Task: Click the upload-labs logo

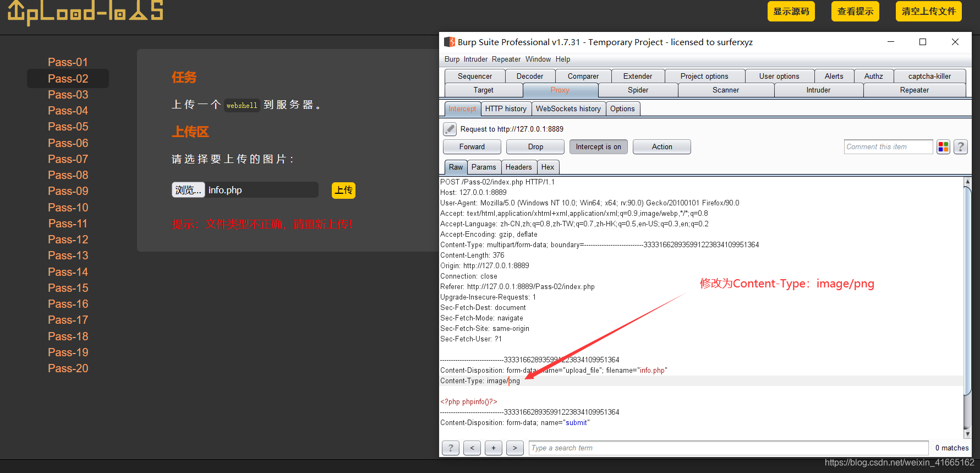Action: coord(86,12)
